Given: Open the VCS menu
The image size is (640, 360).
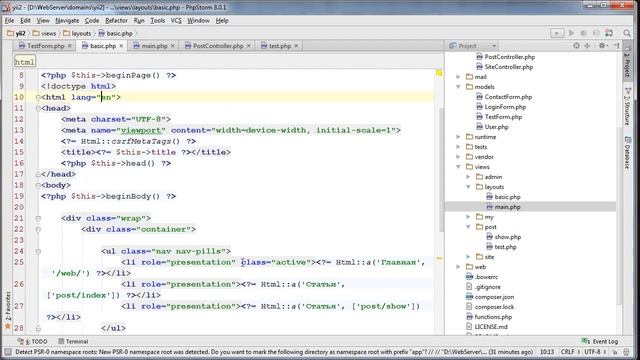Looking at the screenshot, I should point(176,20).
